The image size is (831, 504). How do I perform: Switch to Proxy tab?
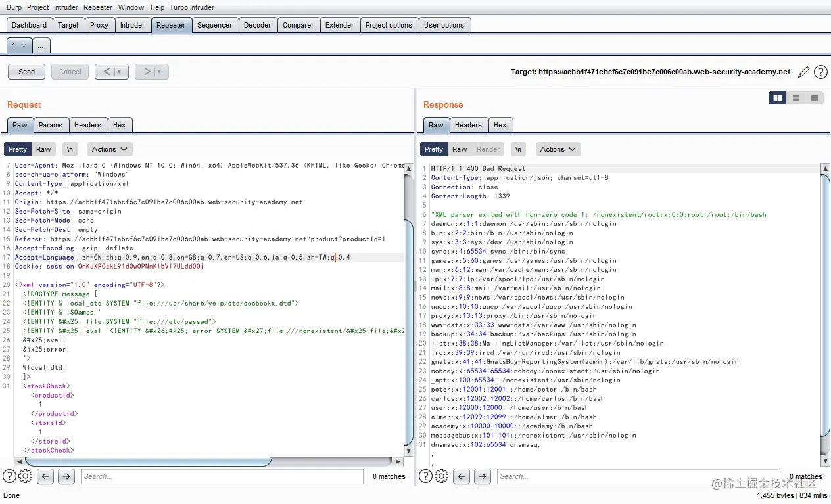(99, 25)
